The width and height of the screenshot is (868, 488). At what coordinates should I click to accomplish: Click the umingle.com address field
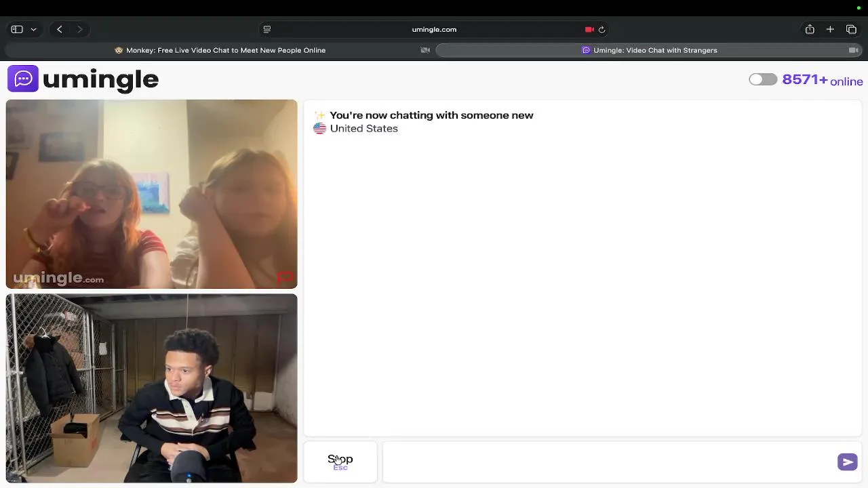434,29
